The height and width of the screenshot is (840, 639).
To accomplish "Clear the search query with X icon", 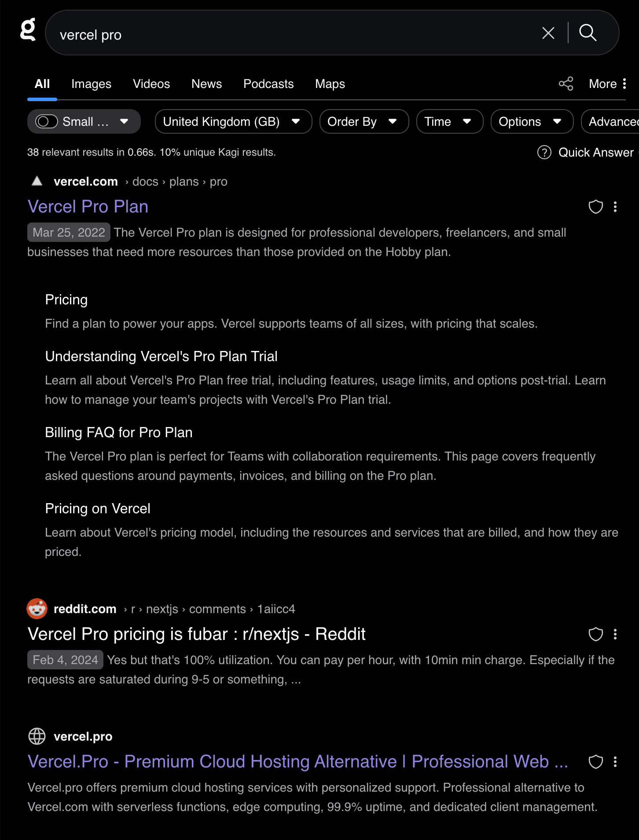I will click(x=548, y=33).
